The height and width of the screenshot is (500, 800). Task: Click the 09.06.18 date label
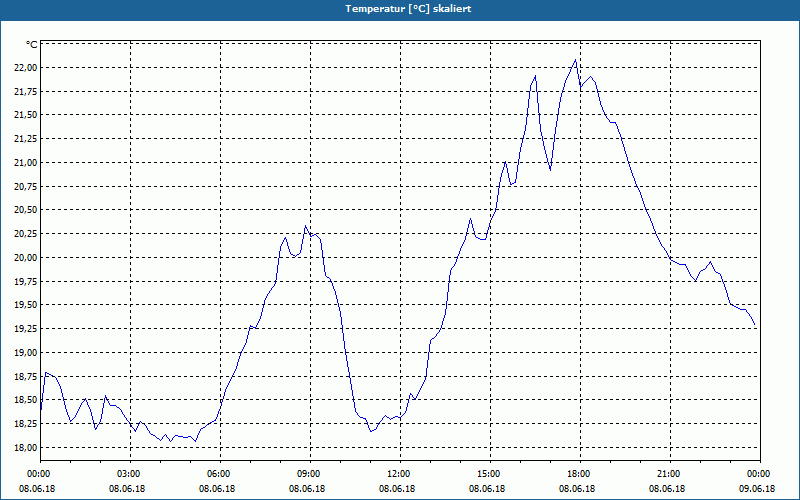click(757, 488)
